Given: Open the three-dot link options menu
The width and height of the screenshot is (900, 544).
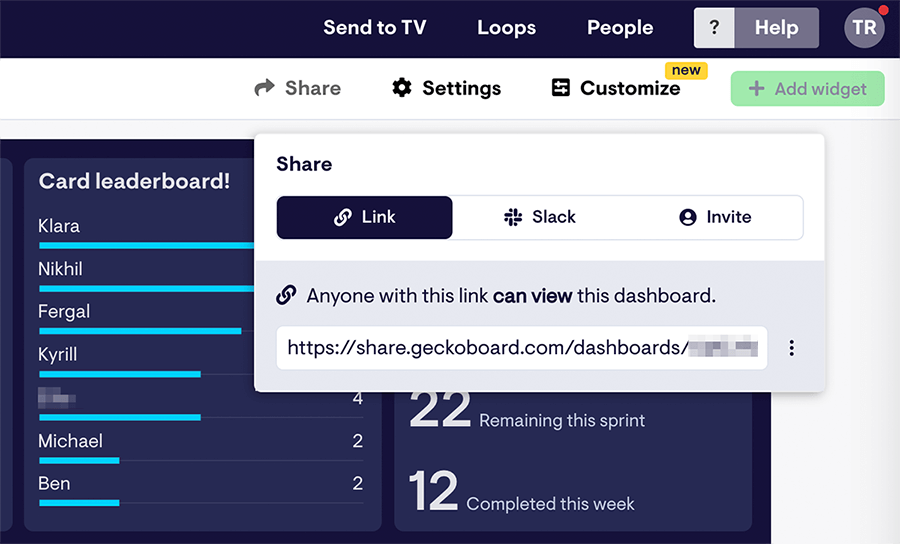Looking at the screenshot, I should pyautogui.click(x=792, y=348).
